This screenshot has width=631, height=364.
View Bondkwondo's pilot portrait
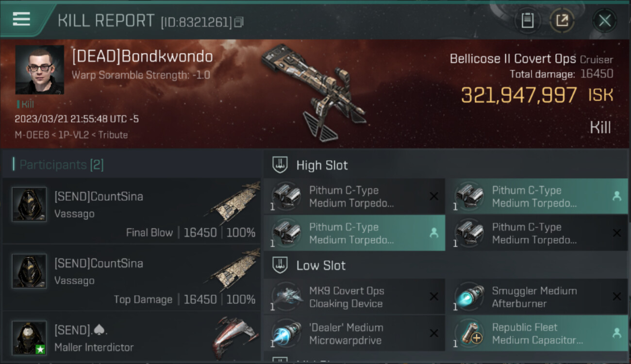tap(40, 69)
